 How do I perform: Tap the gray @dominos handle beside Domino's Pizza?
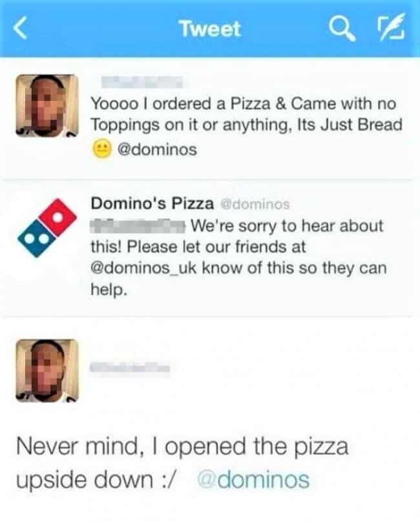255,204
